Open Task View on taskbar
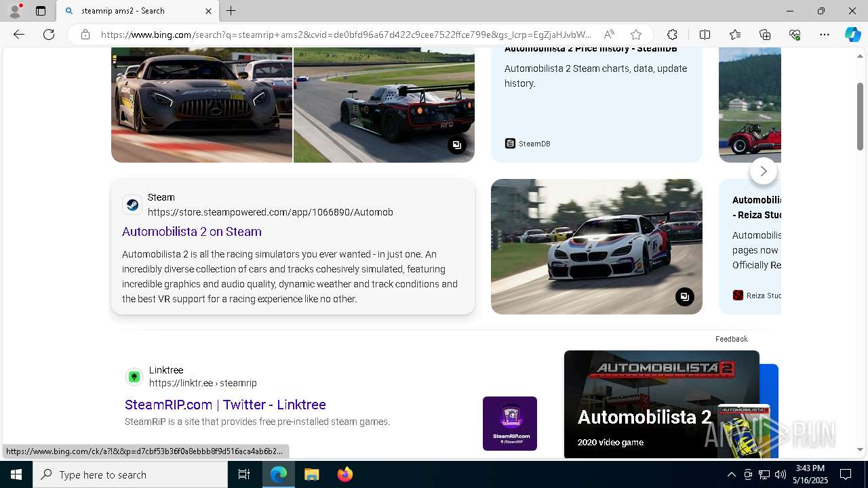Image resolution: width=868 pixels, height=488 pixels. (244, 474)
